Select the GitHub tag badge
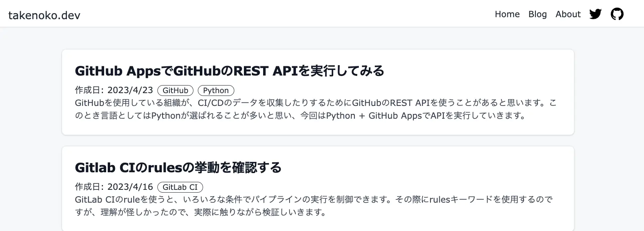 175,91
